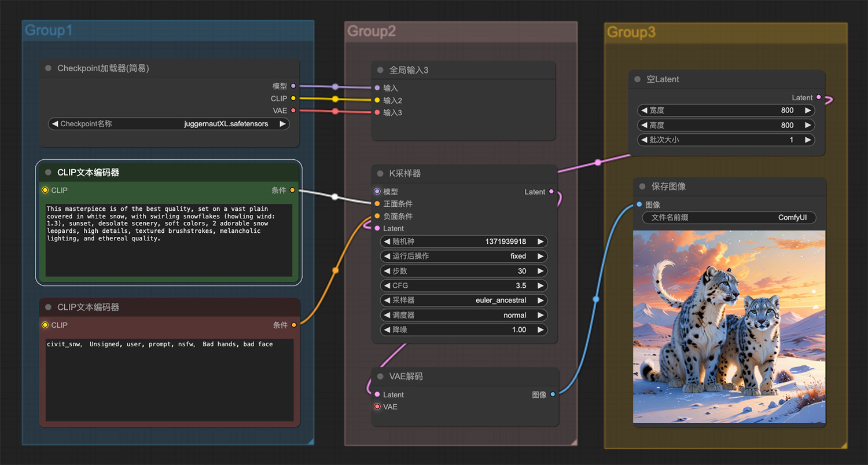Click the VAE解码 node collapse dot
This screenshot has width=868, height=465.
(380, 376)
